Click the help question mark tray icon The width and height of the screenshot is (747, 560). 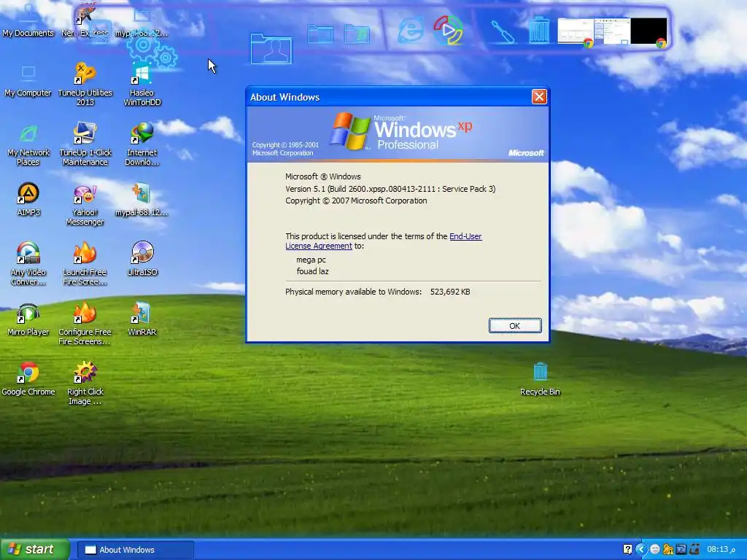tap(627, 549)
